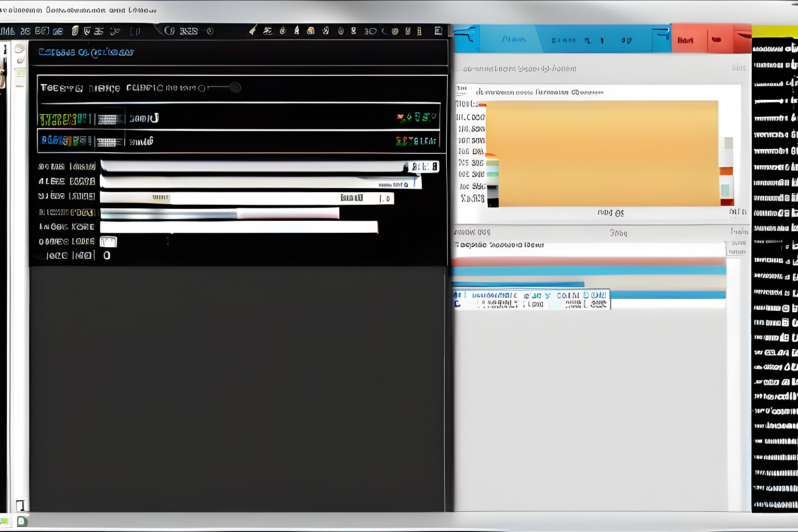
Task: Click the small yellowish square icon in the side strip
Action: pyautogui.click(x=20, y=73)
